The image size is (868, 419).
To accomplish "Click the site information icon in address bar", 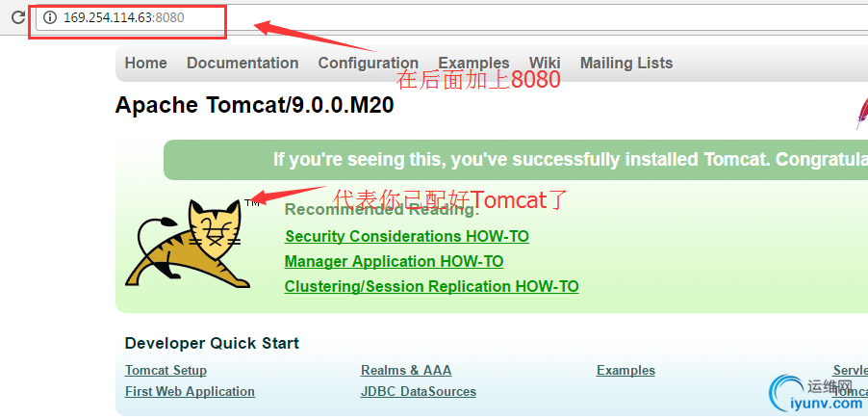I will 50,17.
